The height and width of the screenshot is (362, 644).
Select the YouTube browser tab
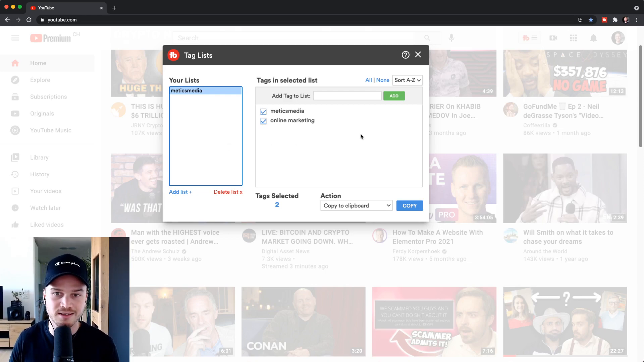pos(66,8)
